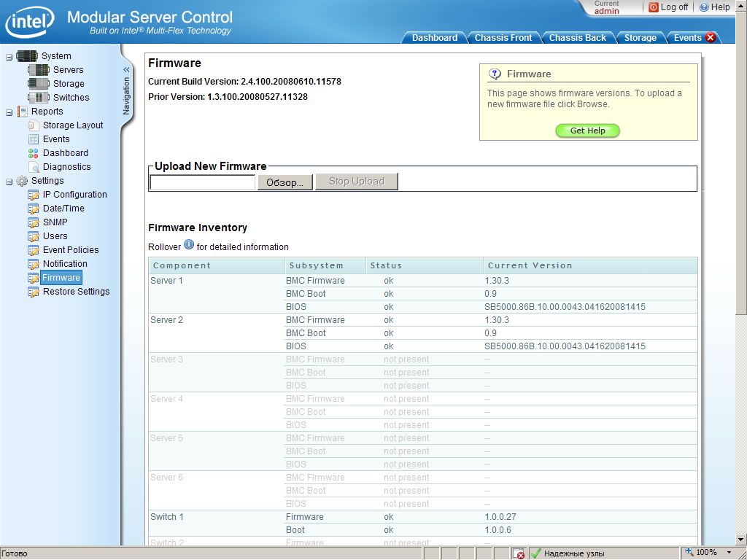Viewport: 747px width, 560px height.
Task: Click the Storage icon in System tree
Action: (38, 84)
